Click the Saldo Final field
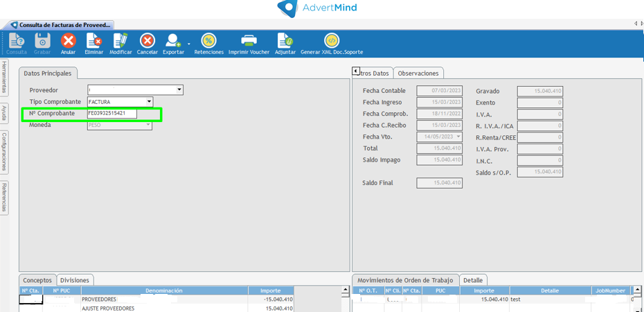 click(x=440, y=183)
